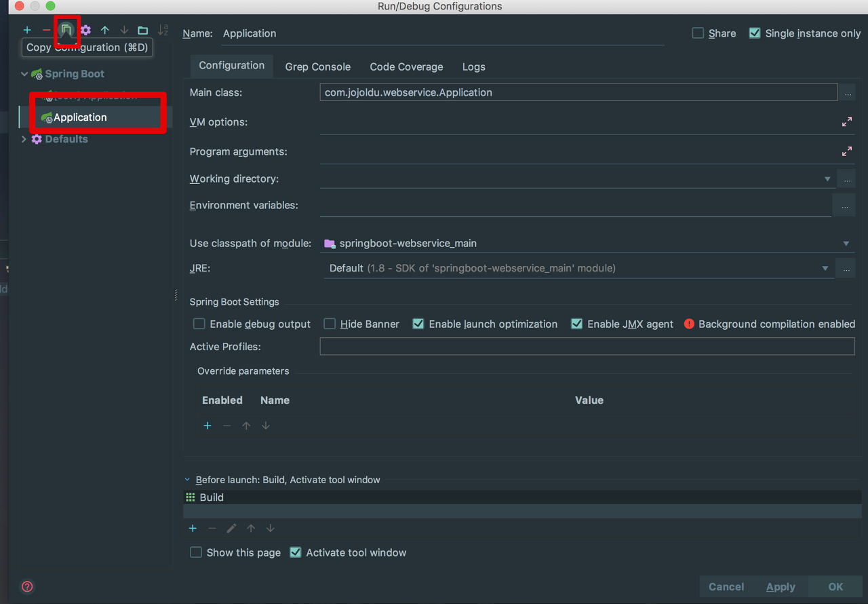Viewport: 868px width, 604px height.
Task: Add an override parameter row
Action: pyautogui.click(x=208, y=426)
